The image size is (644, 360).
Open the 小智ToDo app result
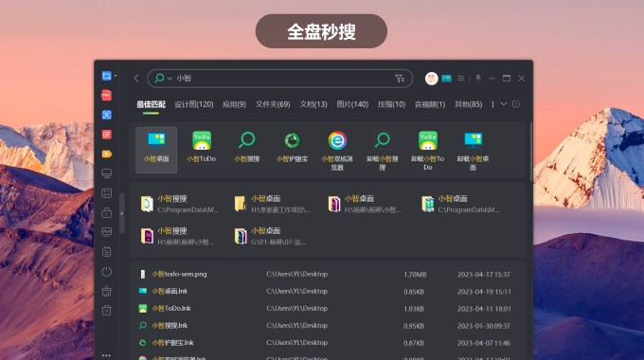pyautogui.click(x=202, y=147)
